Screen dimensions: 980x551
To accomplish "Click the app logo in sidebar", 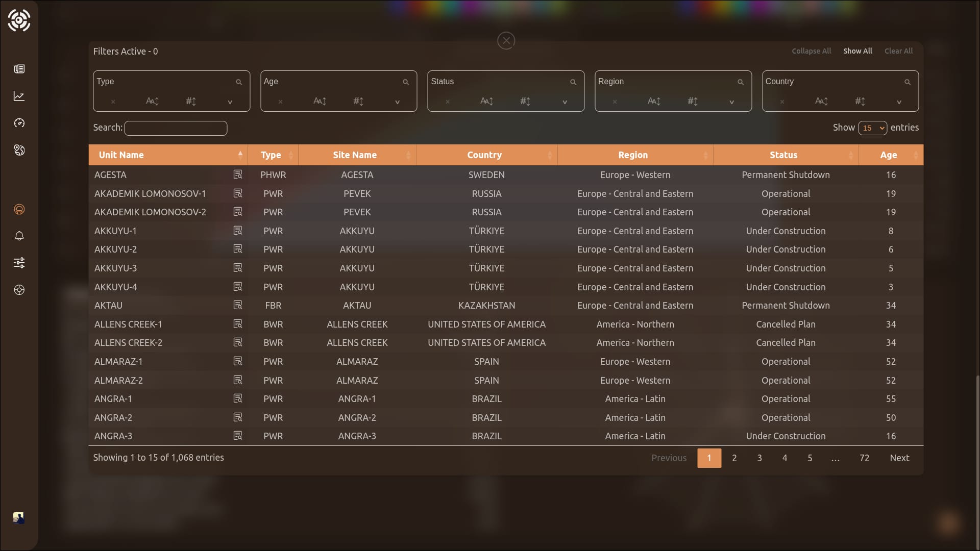I will (x=19, y=20).
